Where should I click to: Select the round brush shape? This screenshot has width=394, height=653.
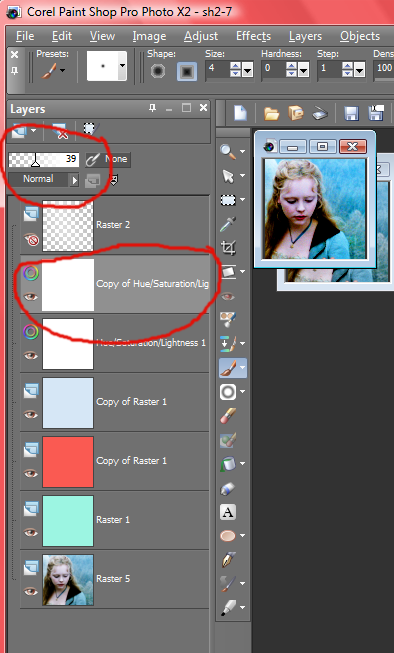pos(158,71)
